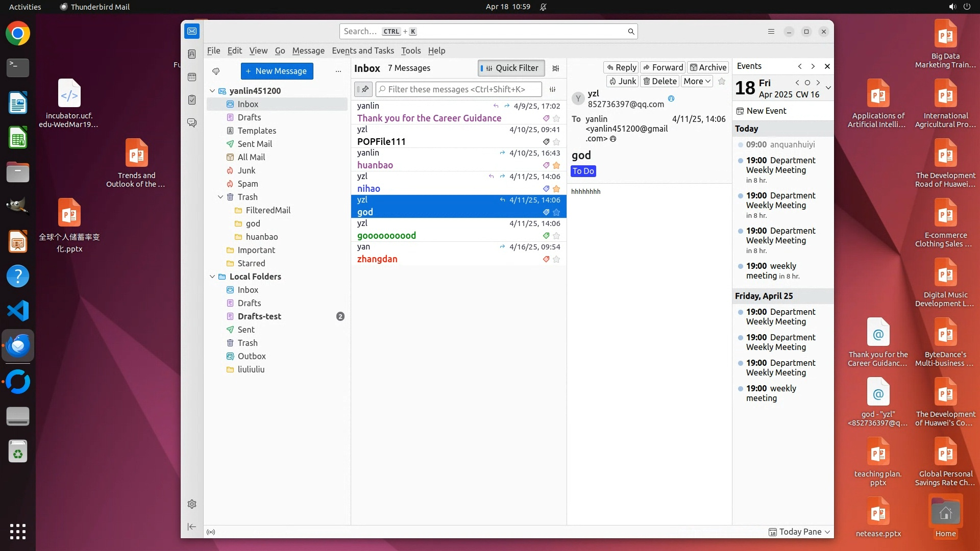The width and height of the screenshot is (980, 551).
Task: Collapse the spaces toolbar arrow icon
Action: pos(192,527)
